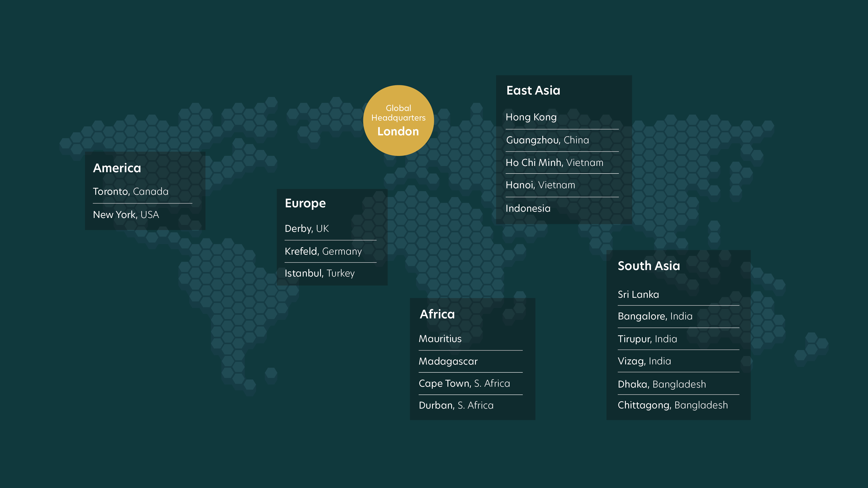This screenshot has width=868, height=488.
Task: Click Tirupur, India entry
Action: point(647,339)
